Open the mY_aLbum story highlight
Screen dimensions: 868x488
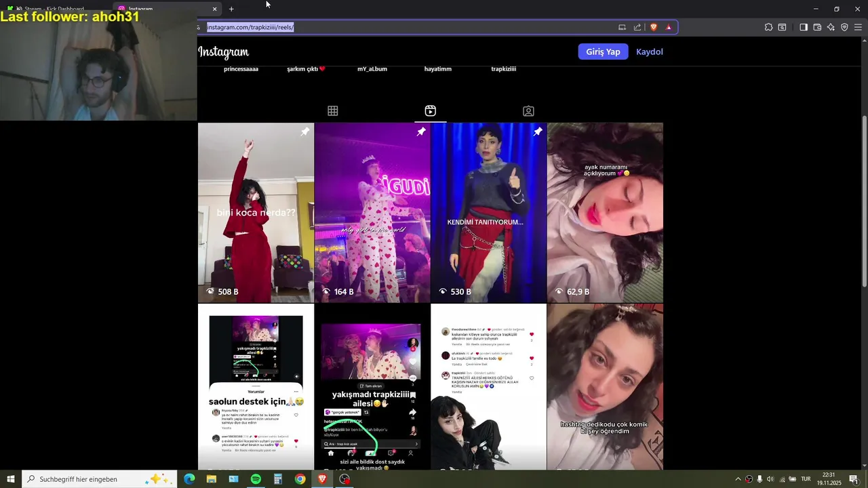(372, 69)
